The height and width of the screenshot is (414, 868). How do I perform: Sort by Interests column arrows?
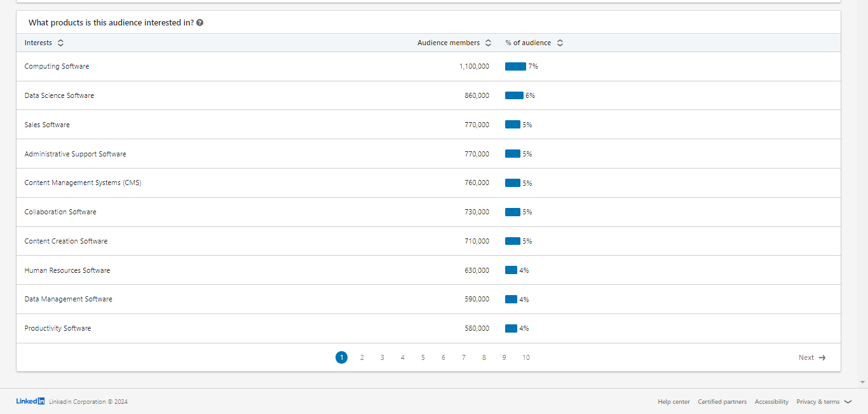click(x=60, y=43)
